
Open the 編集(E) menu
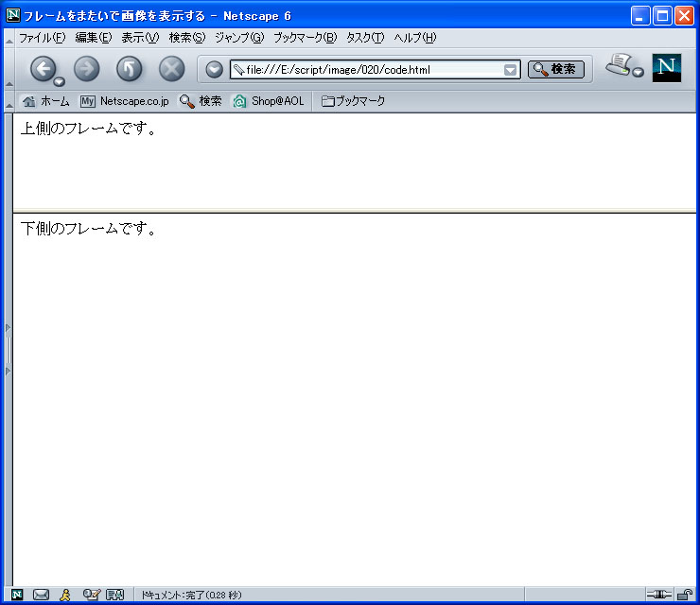click(94, 38)
